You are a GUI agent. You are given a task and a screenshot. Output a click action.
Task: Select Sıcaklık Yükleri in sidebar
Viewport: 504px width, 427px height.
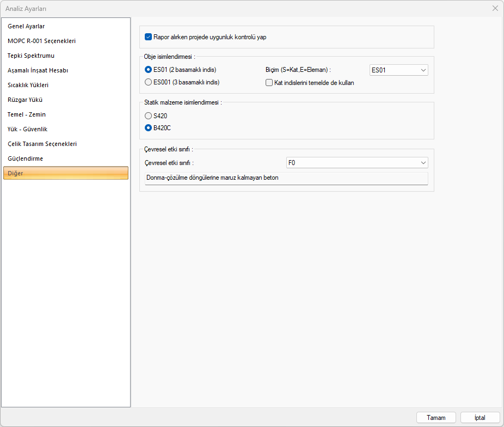coord(28,85)
